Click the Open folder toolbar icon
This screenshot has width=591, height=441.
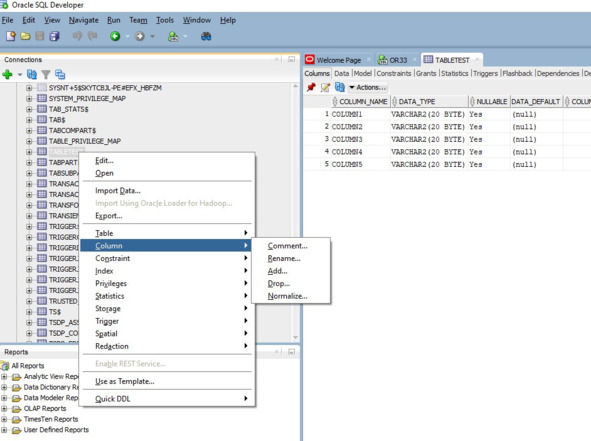[x=25, y=36]
